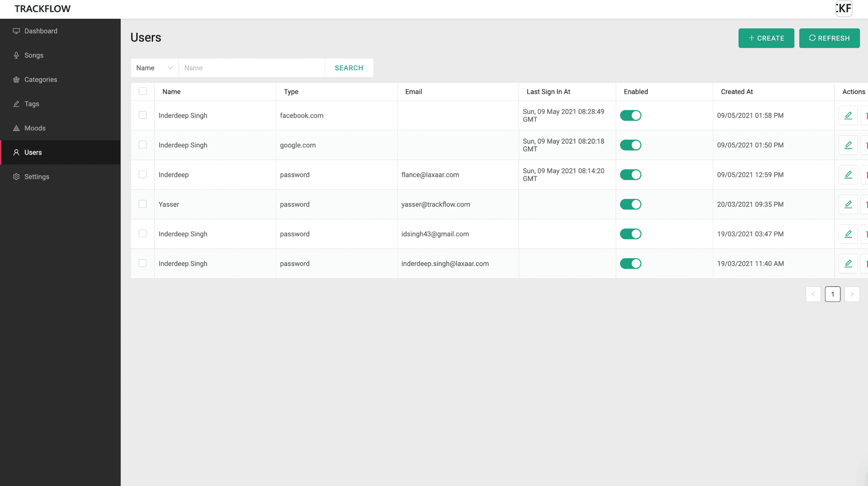Click the KF profile avatar
Screen dimensions: 868x486
click(843, 8)
